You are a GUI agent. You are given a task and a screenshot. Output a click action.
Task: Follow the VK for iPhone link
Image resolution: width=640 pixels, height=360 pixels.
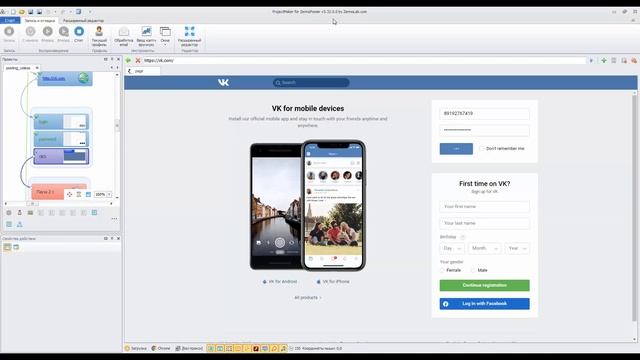click(x=333, y=282)
